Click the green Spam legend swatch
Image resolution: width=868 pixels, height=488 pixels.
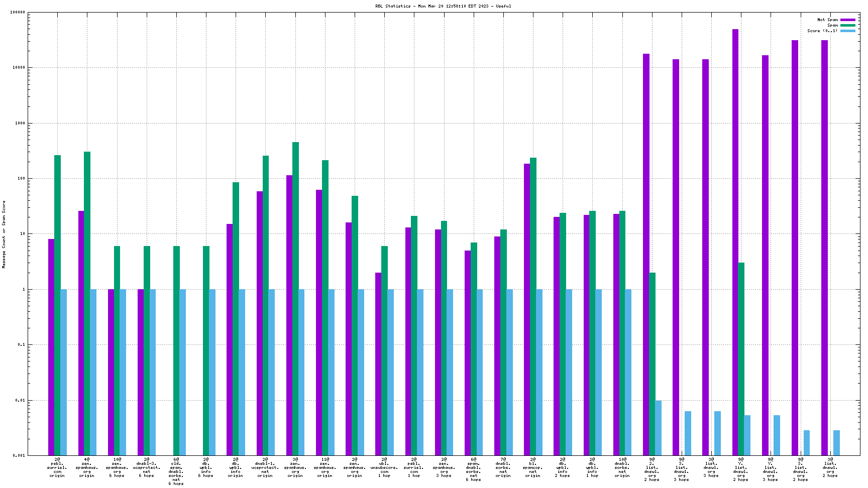(x=848, y=26)
